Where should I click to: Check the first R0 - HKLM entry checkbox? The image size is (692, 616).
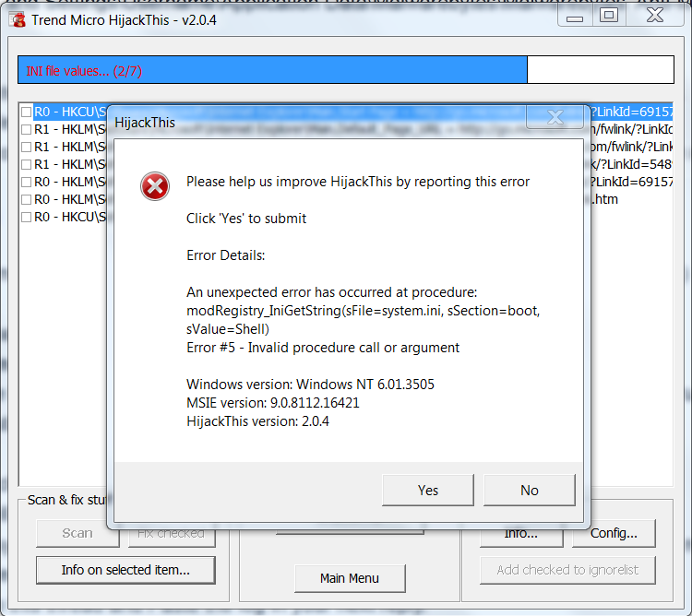coord(27,182)
